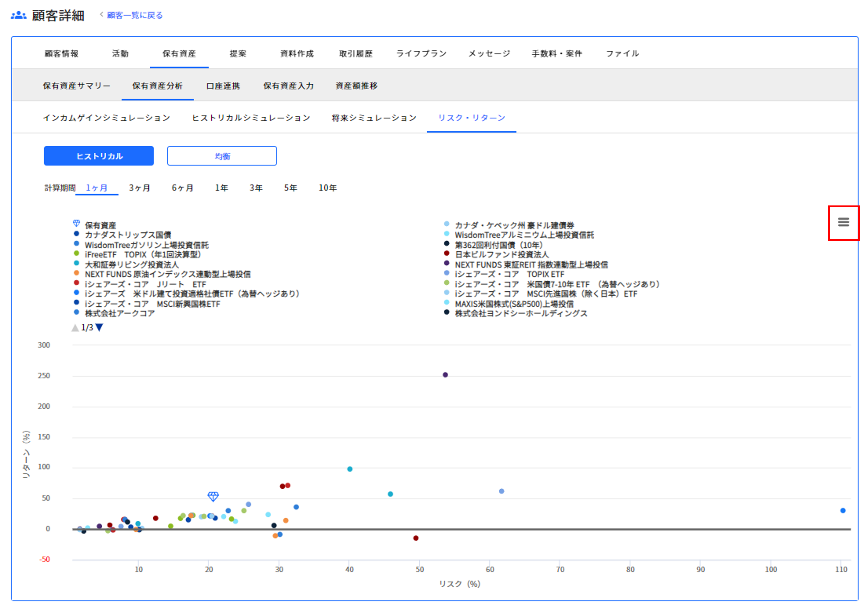Select the 1年 calculation period

coord(221,187)
